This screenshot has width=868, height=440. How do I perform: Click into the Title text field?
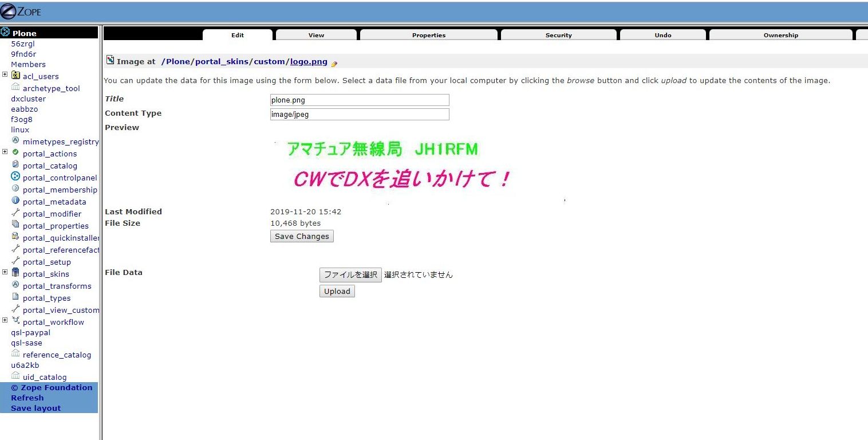360,100
